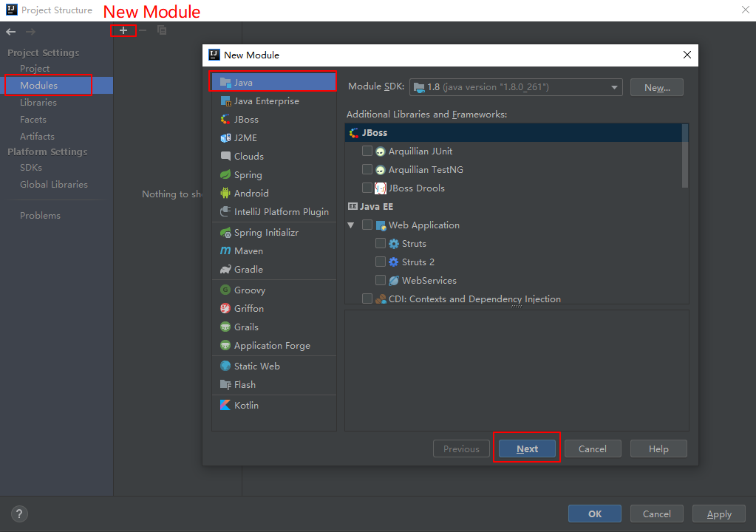
Task: Select the Spring leaf icon module type
Action: pyautogui.click(x=225, y=175)
